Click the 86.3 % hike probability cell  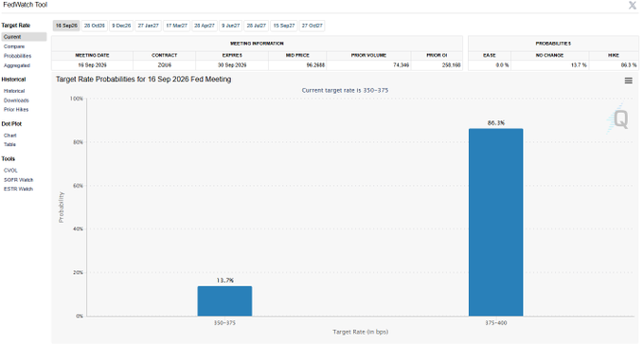point(614,64)
